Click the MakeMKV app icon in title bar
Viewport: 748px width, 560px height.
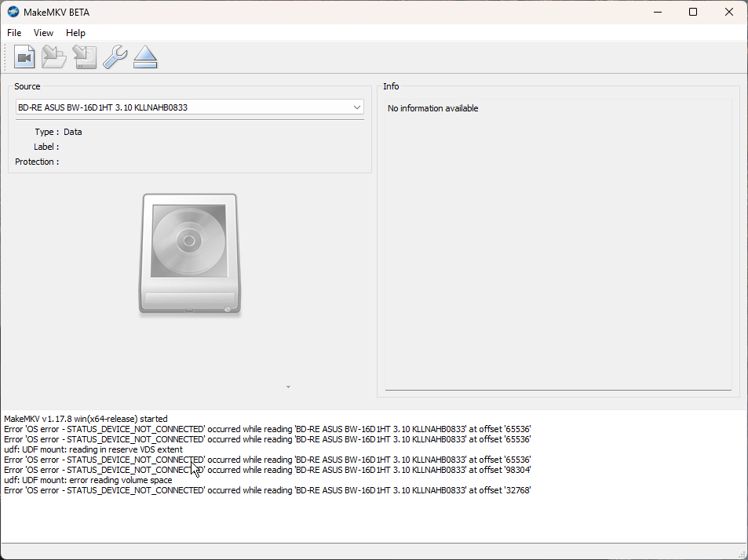point(13,12)
